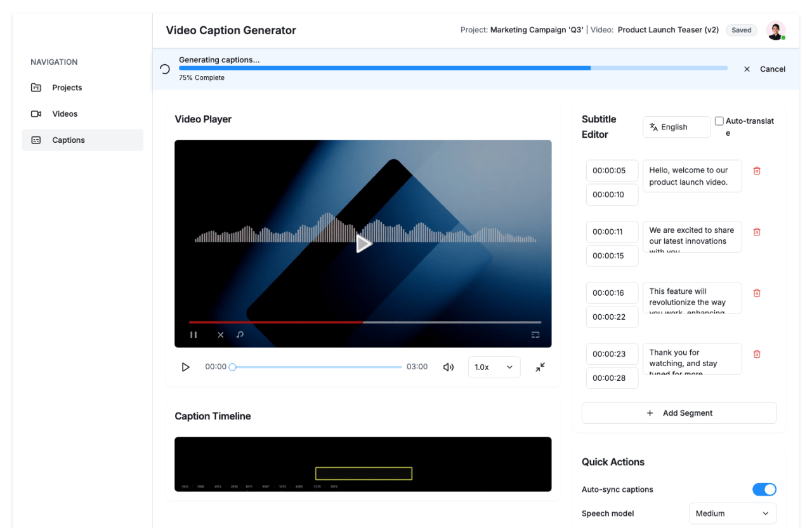
Task: Open Videos in the sidebar
Action: coord(65,114)
